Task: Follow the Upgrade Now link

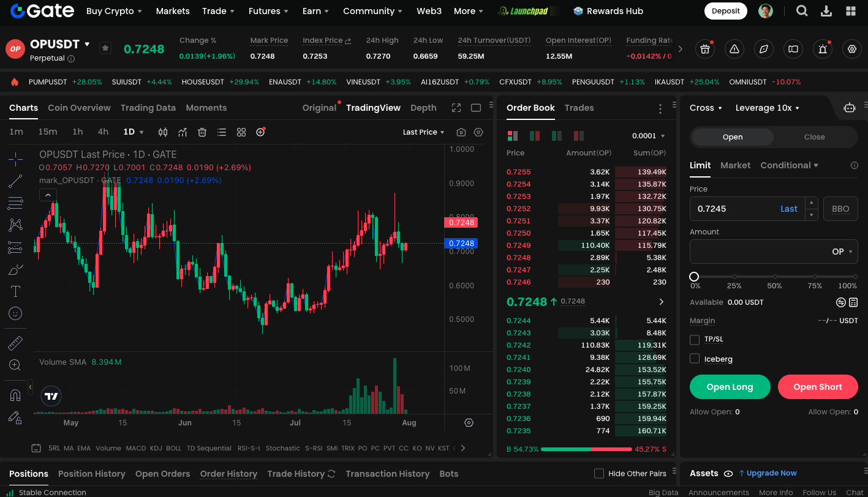Action: (x=768, y=473)
